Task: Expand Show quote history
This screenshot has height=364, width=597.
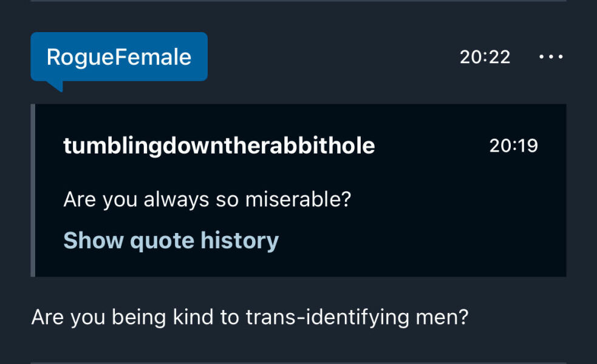Action: 171,240
